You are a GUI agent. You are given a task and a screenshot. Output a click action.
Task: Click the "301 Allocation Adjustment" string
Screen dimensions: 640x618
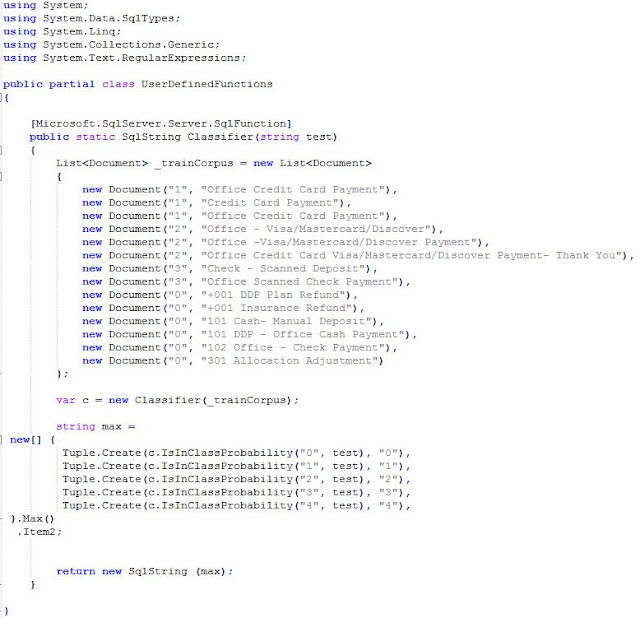click(x=289, y=361)
